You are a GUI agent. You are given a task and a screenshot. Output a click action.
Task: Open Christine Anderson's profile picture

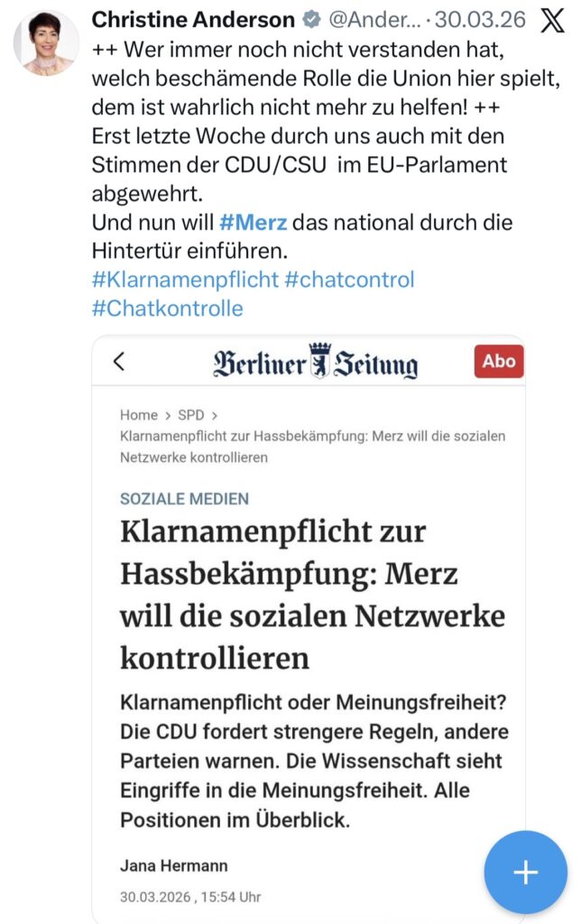pyautogui.click(x=46, y=42)
